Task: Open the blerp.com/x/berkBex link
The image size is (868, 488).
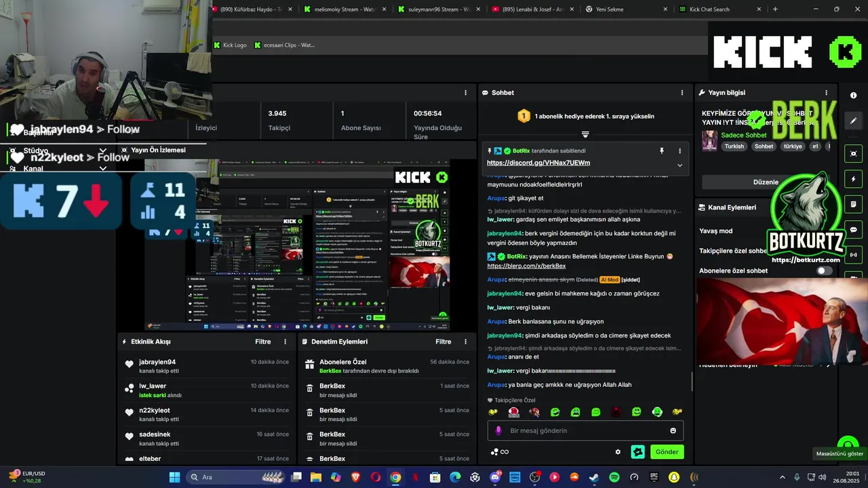Action: click(526, 266)
